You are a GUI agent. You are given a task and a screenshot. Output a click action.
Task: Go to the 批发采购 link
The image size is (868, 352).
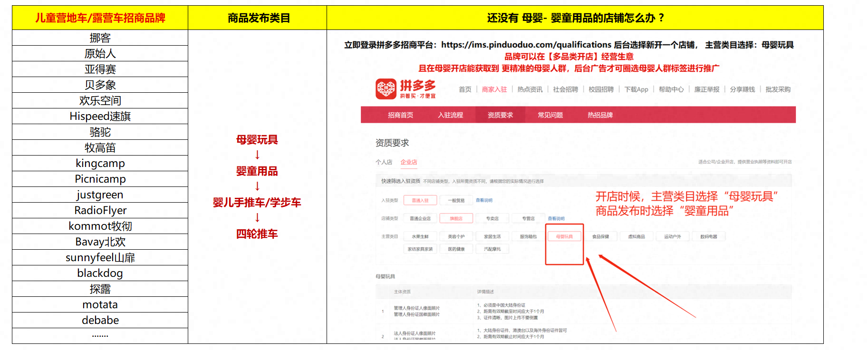click(778, 89)
